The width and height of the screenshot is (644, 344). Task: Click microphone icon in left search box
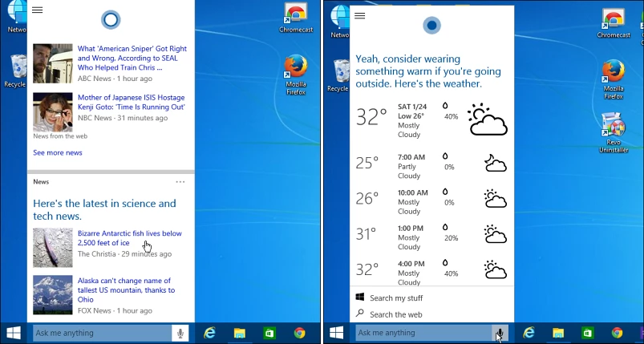pos(180,333)
